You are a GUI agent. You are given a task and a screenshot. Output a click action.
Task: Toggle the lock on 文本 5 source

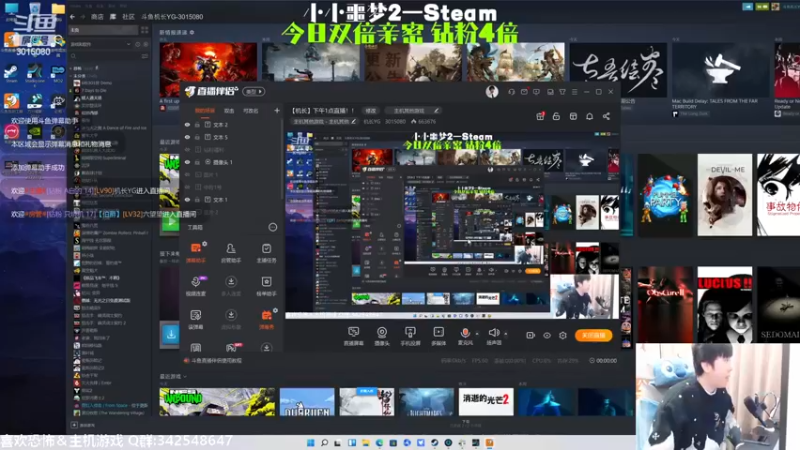pyautogui.click(x=197, y=137)
